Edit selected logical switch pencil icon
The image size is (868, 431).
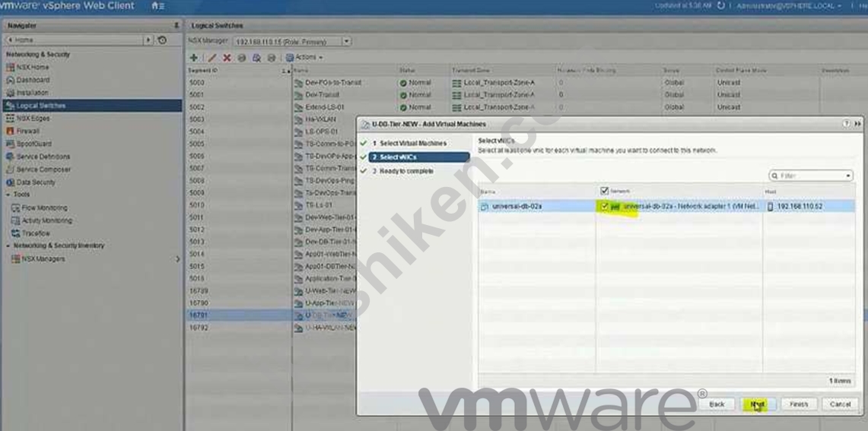211,58
